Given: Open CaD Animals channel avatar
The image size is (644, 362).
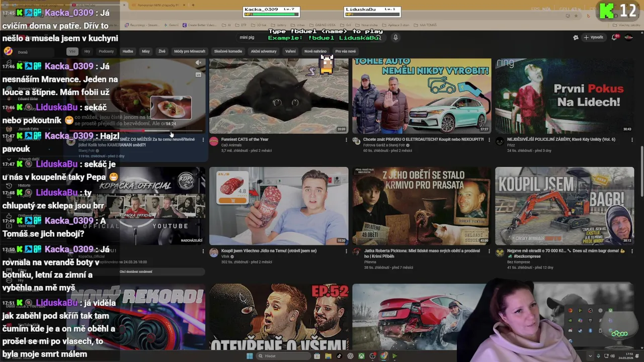Looking at the screenshot, I should (214, 141).
